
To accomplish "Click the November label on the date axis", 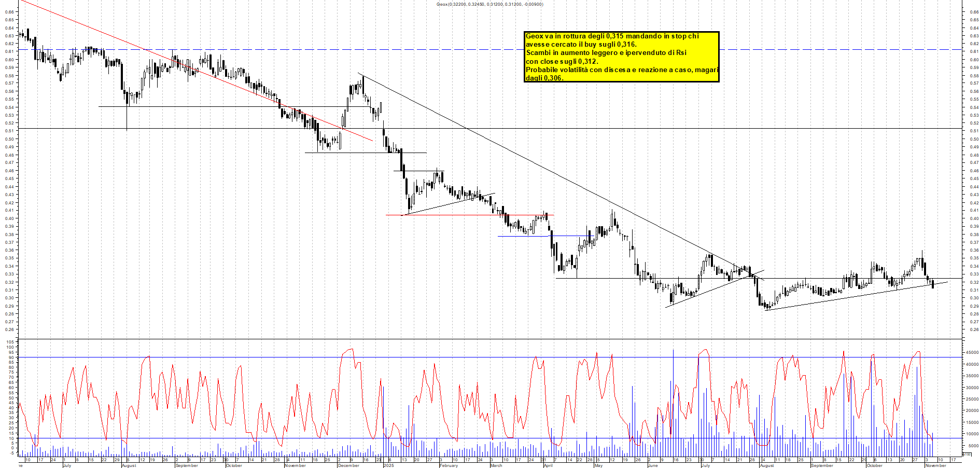I will point(296,466).
